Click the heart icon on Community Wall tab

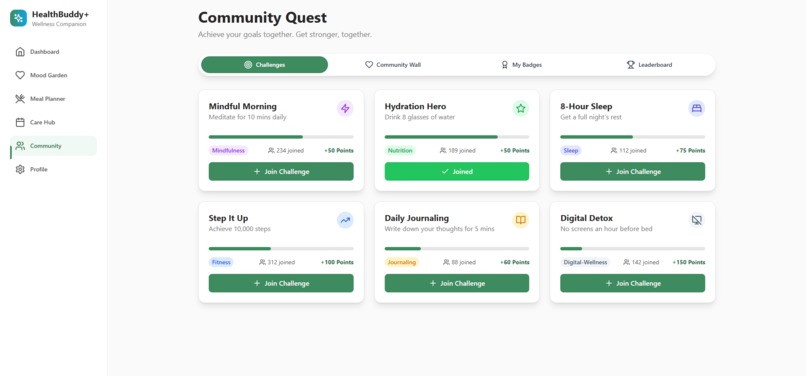pos(369,65)
